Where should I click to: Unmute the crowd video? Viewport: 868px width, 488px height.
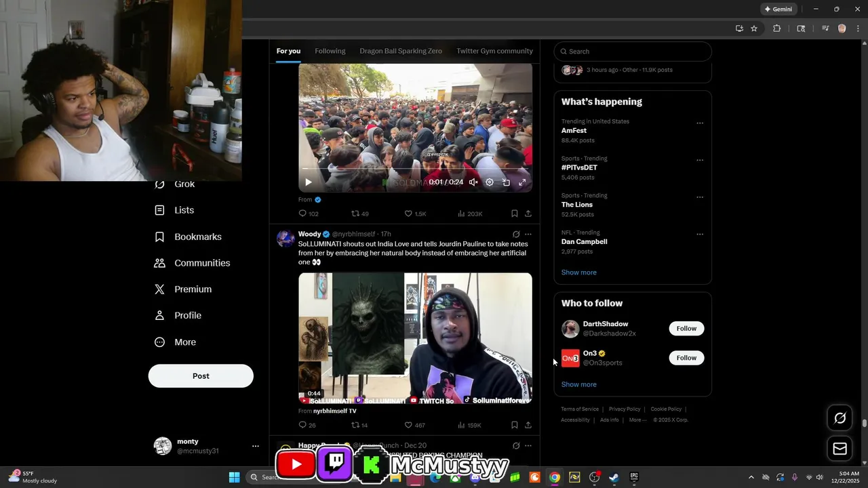[473, 182]
